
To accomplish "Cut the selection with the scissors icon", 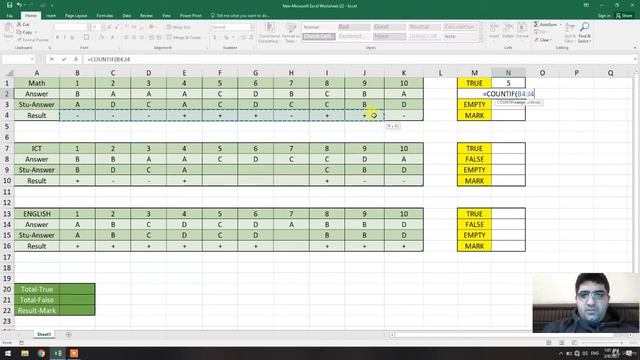I will pos(19,24).
